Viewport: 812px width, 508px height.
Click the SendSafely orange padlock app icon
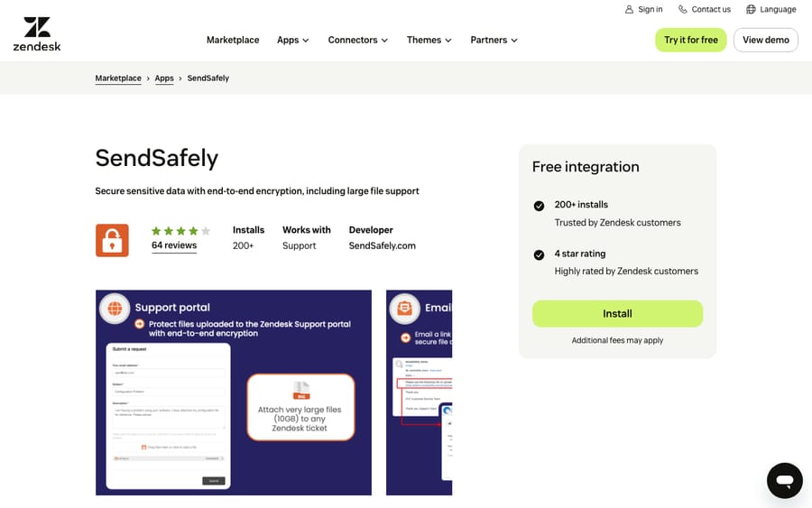pyautogui.click(x=112, y=240)
